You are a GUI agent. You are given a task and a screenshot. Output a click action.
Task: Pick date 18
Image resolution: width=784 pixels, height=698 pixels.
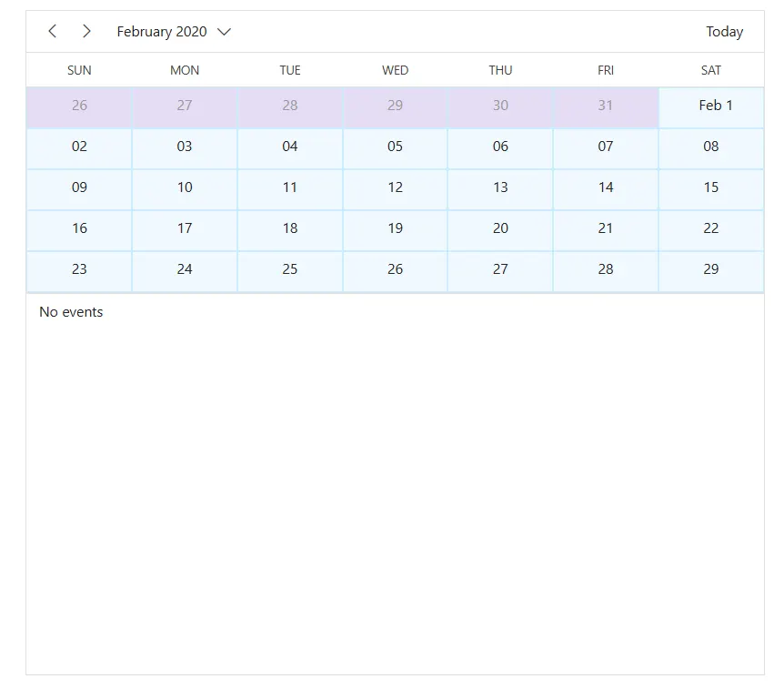(290, 230)
